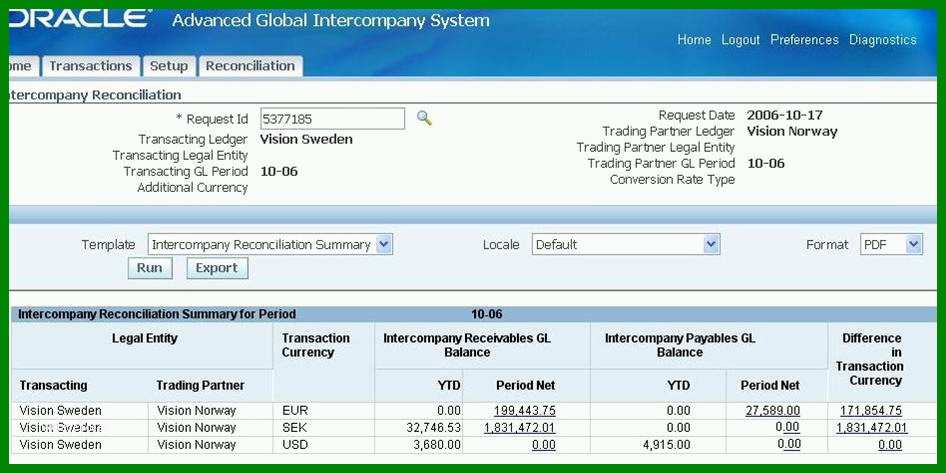Open the Preferences link
The image size is (946, 473).
pyautogui.click(x=804, y=40)
